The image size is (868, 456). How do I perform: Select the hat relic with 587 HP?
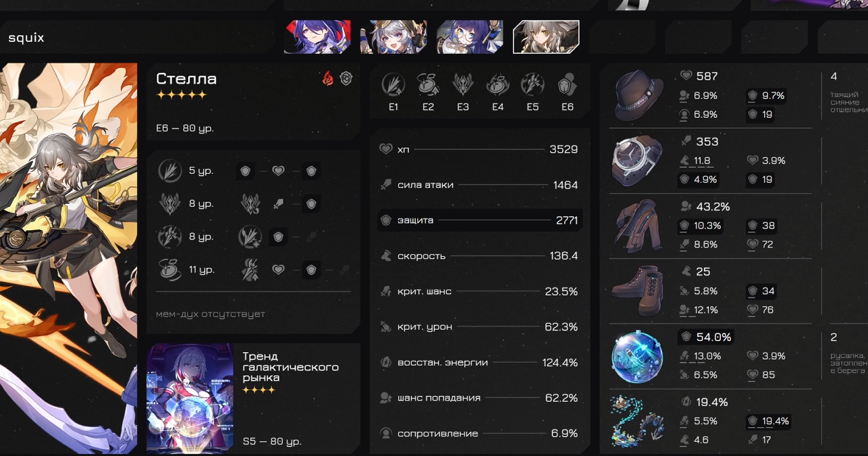pos(639,95)
